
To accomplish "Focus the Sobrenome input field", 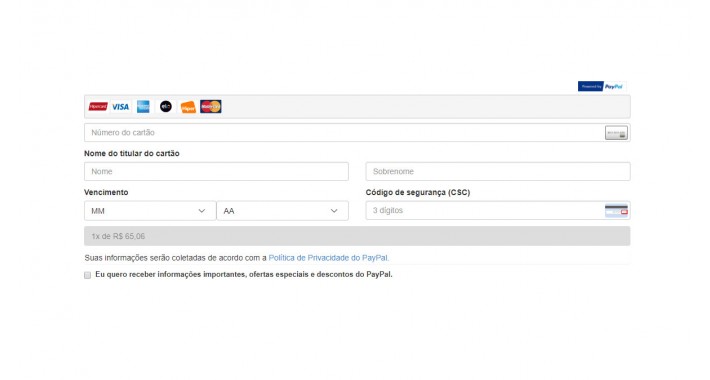I will pos(498,172).
